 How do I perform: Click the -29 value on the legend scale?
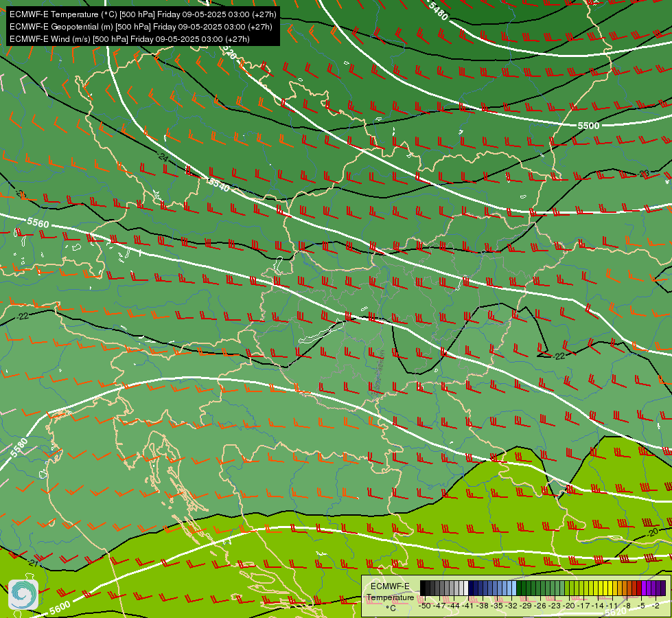tap(526, 606)
